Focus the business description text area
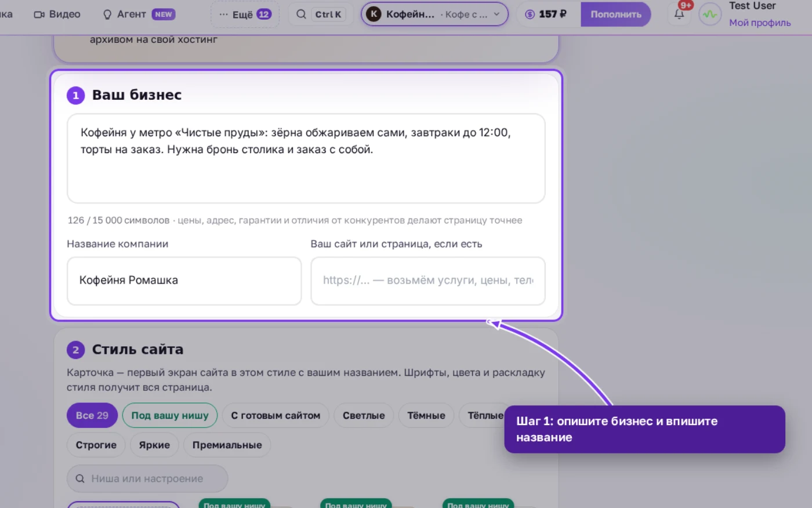The height and width of the screenshot is (508, 812). [x=306, y=158]
